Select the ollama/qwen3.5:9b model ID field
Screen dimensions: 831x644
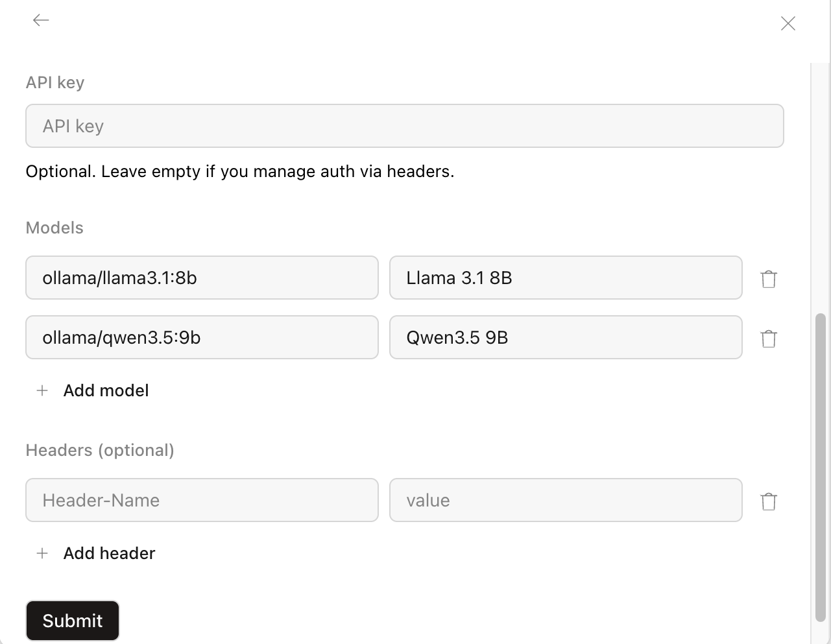[202, 338]
